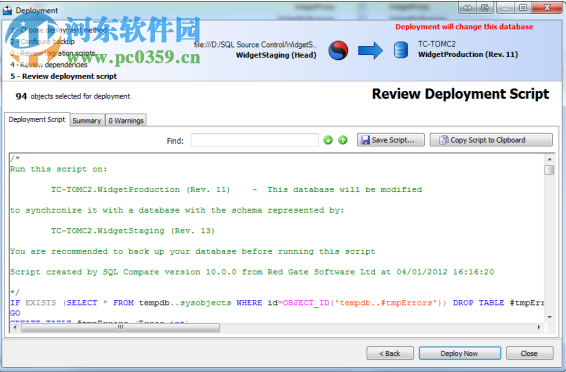The width and height of the screenshot is (566, 372).
Task: Click the Deployment window title icon
Action: 7,10
